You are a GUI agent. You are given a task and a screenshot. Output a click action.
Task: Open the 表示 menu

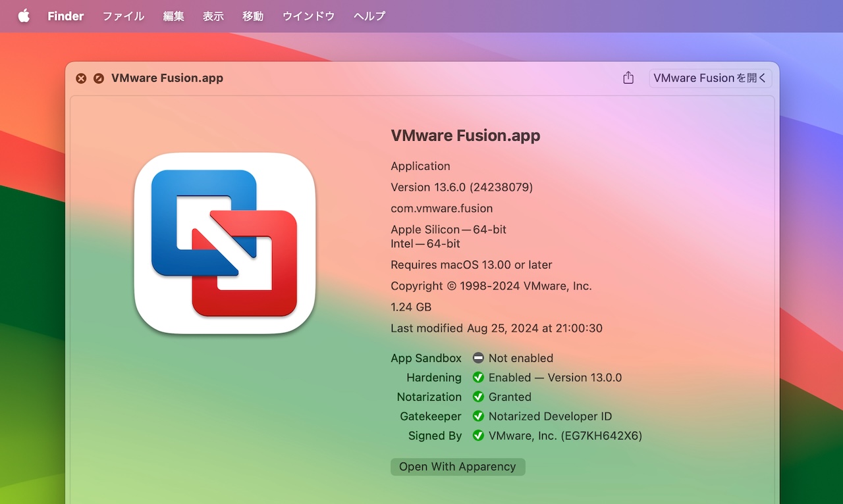pyautogui.click(x=213, y=16)
